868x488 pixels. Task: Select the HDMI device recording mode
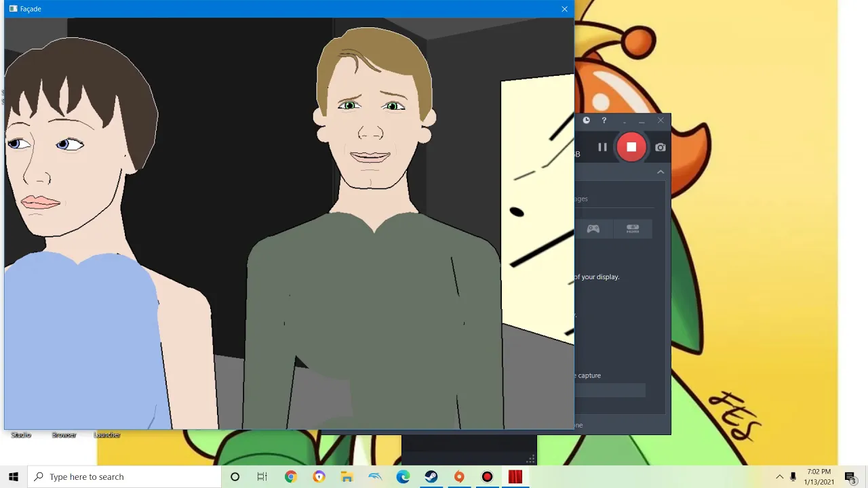pyautogui.click(x=633, y=229)
